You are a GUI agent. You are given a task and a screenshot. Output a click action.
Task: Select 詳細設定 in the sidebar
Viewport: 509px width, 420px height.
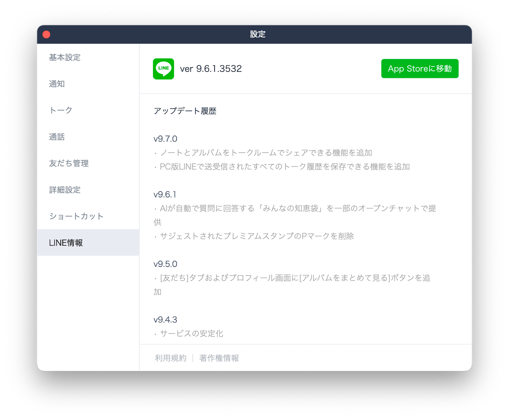88,190
